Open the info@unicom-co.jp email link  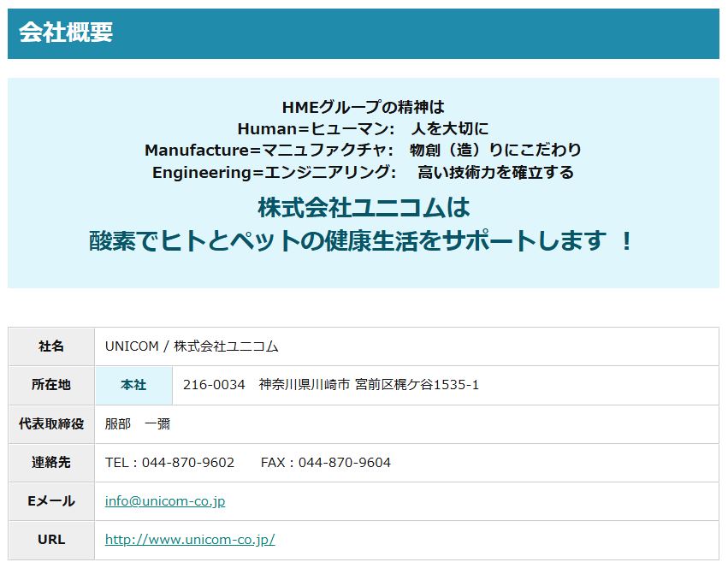(165, 501)
